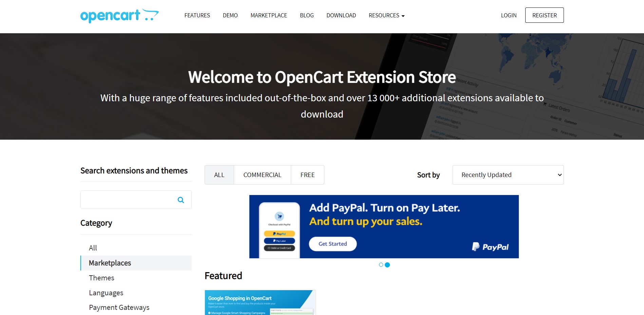
Task: Open the DEMO page link
Action: (230, 15)
